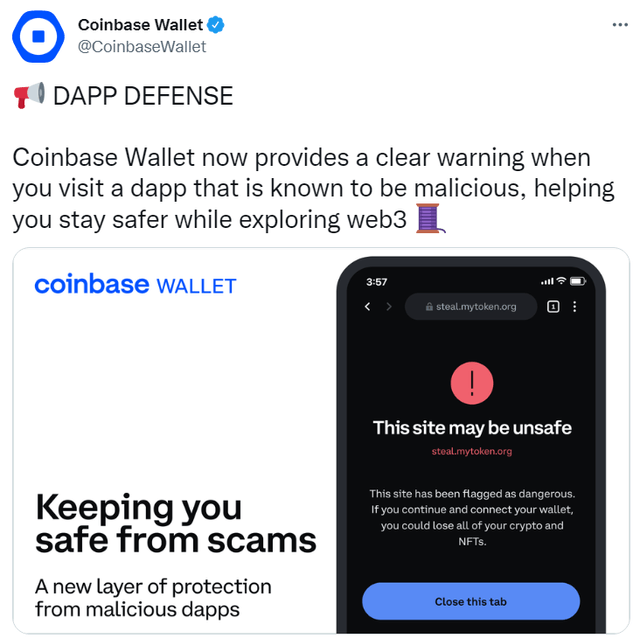Click the red steal.mytoken.org warning link
This screenshot has height=643, width=640.
point(471,451)
